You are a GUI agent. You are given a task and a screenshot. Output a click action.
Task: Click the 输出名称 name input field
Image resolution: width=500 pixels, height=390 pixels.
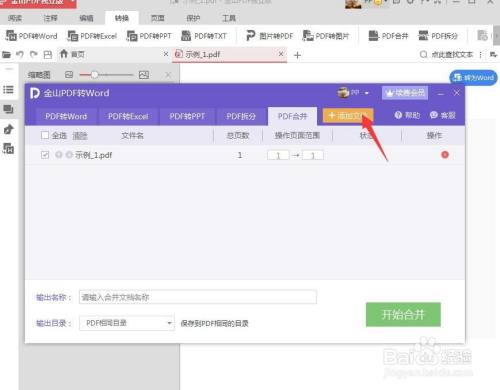[x=198, y=297]
